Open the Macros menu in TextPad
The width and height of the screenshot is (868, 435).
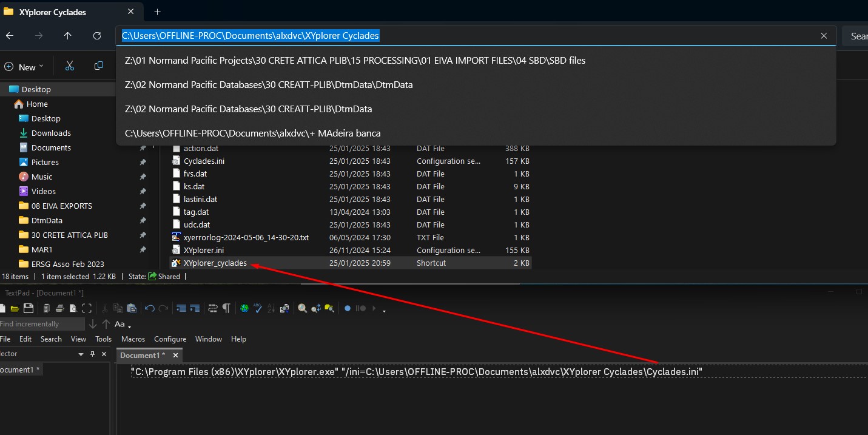[133, 339]
